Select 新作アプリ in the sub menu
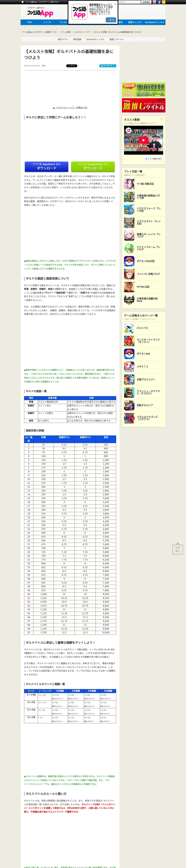Viewport: 186px width, 868px height. pos(63,39)
